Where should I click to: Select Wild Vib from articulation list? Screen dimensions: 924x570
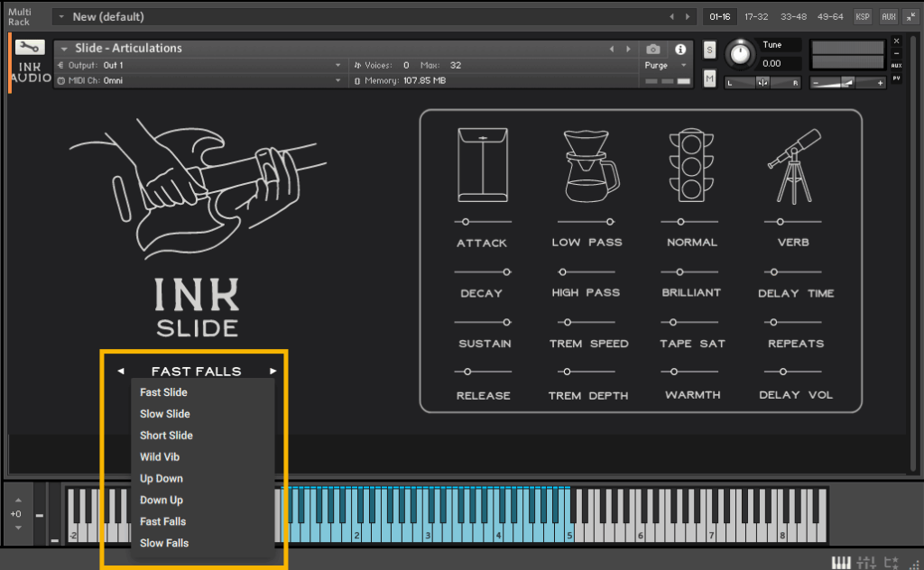tap(160, 457)
